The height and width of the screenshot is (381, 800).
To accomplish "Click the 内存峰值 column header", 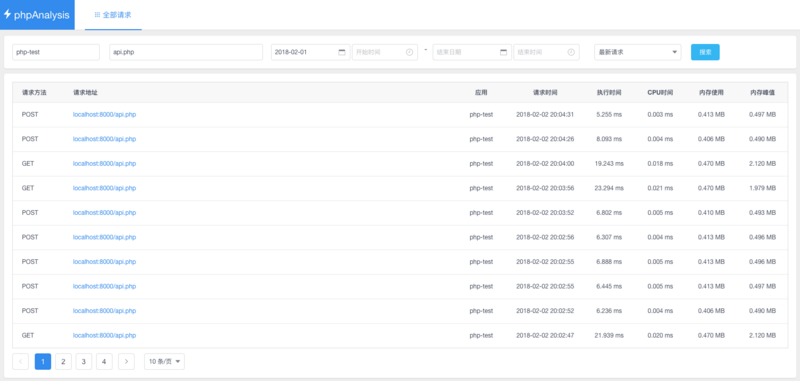I will pos(762,93).
